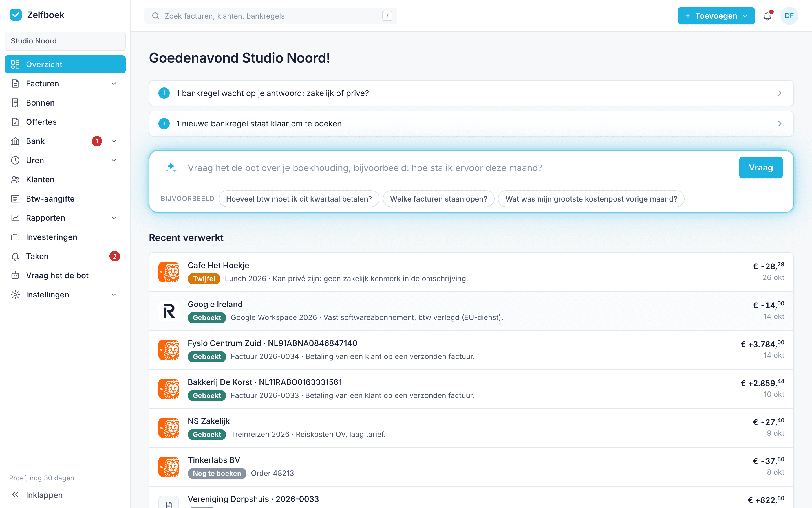Screen dimensions: 812x508
Task: Click the Vraag het de bot robot icon
Action: (15, 275)
